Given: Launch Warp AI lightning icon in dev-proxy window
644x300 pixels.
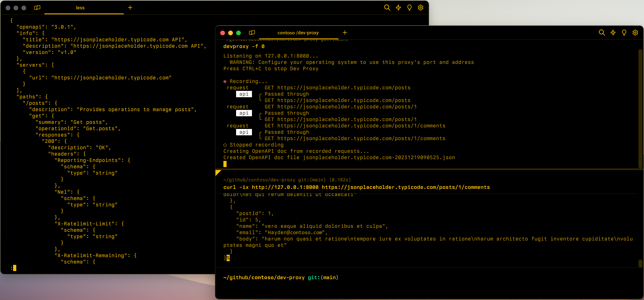Looking at the screenshot, I should pyautogui.click(x=613, y=33).
